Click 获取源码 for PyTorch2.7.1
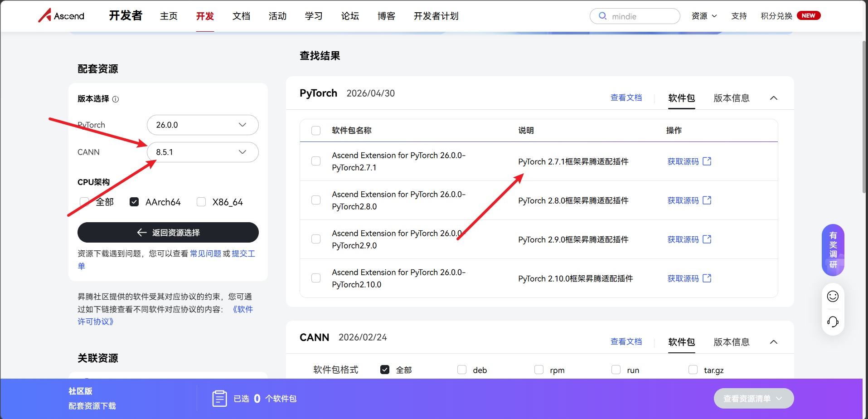868x419 pixels. point(683,161)
